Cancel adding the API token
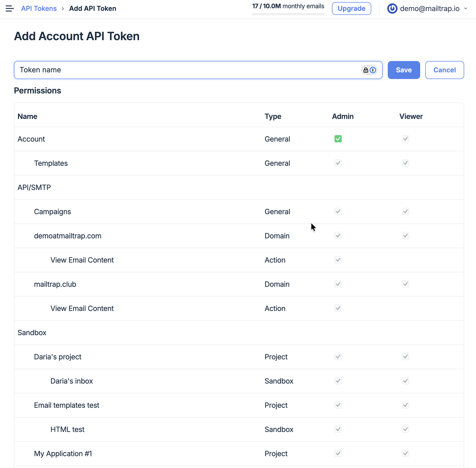The width and height of the screenshot is (476, 468). tap(444, 70)
